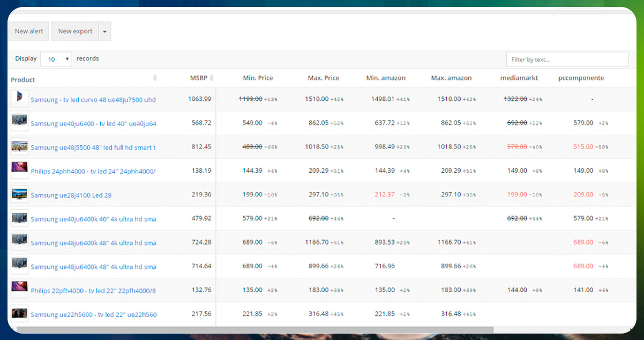Click struck-through Min. Price 1199.00
The width and height of the screenshot is (644, 340).
click(x=250, y=99)
